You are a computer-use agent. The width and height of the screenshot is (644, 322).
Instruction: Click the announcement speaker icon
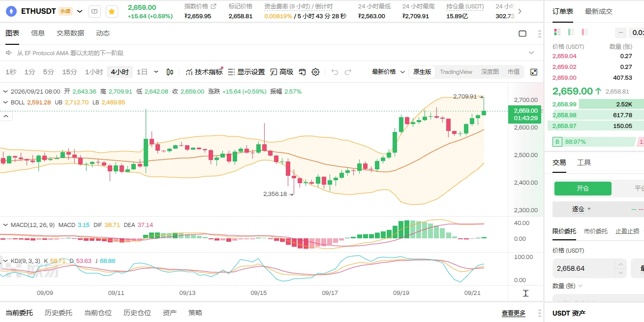tap(9, 53)
